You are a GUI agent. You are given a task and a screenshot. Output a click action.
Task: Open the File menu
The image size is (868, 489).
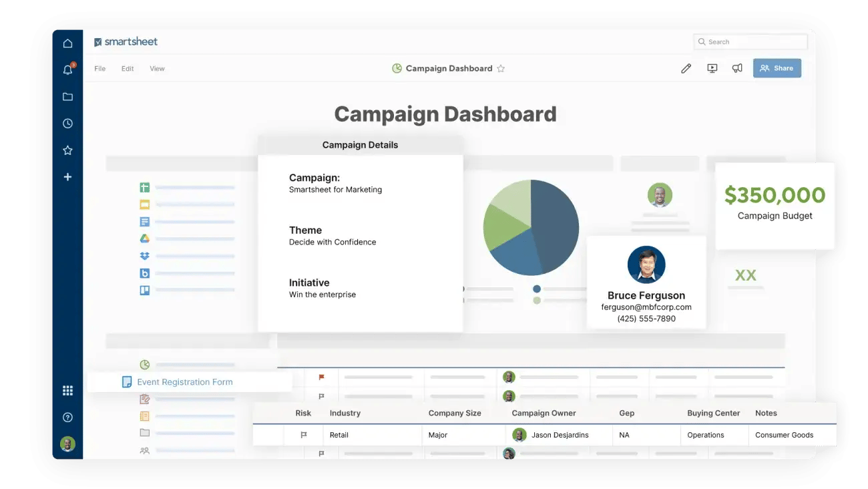coord(99,68)
